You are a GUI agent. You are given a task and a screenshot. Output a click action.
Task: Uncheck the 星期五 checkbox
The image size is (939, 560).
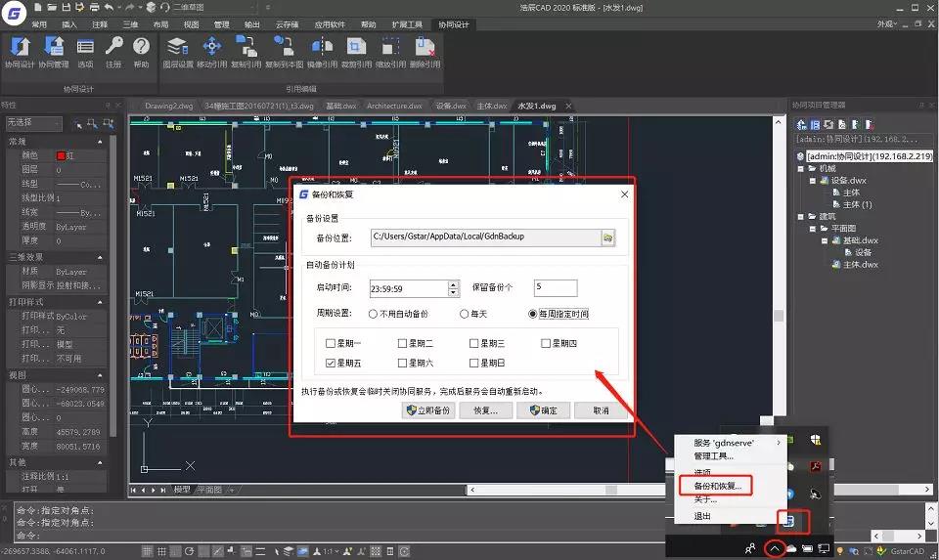332,363
